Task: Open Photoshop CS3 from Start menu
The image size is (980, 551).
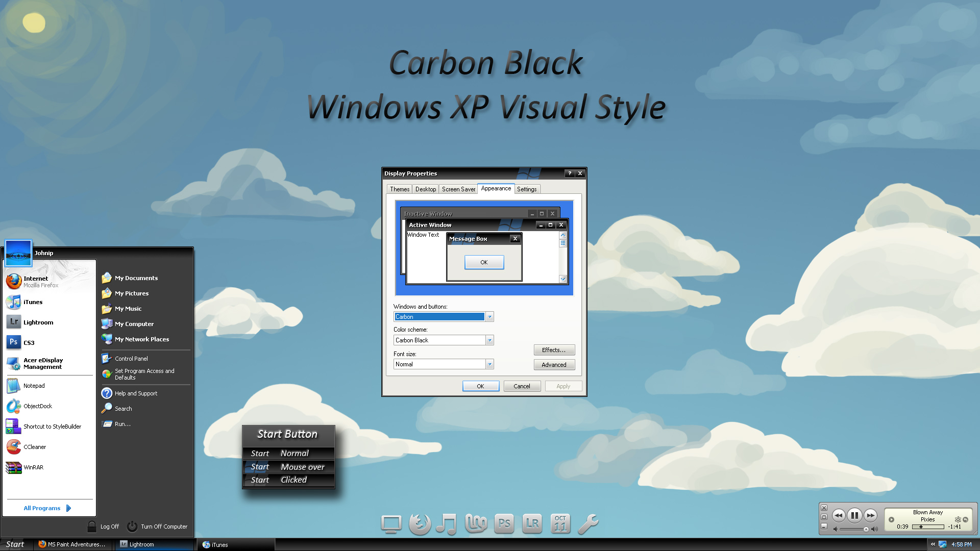Action: (x=27, y=342)
